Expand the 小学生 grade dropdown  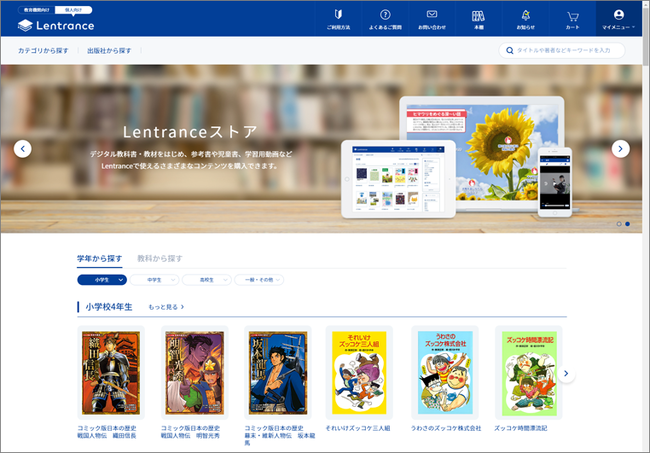[x=102, y=280]
